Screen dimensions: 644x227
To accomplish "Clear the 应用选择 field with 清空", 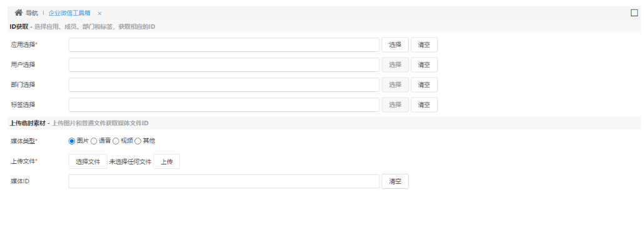I will (424, 45).
